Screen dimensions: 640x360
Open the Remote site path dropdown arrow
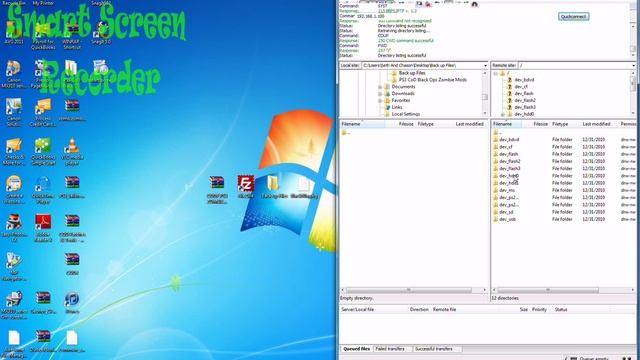click(633, 65)
